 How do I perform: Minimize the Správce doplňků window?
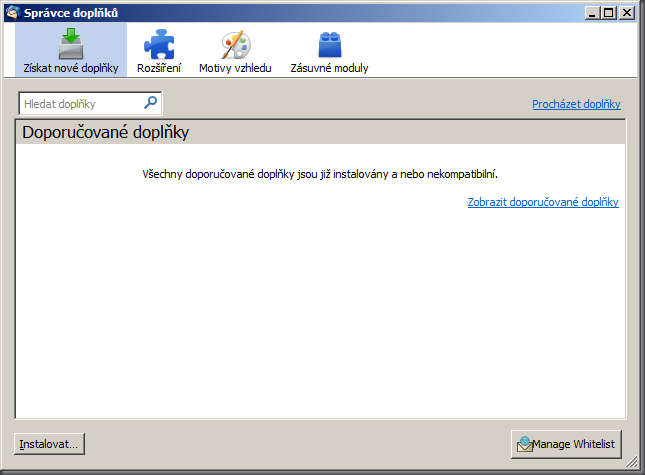point(592,13)
